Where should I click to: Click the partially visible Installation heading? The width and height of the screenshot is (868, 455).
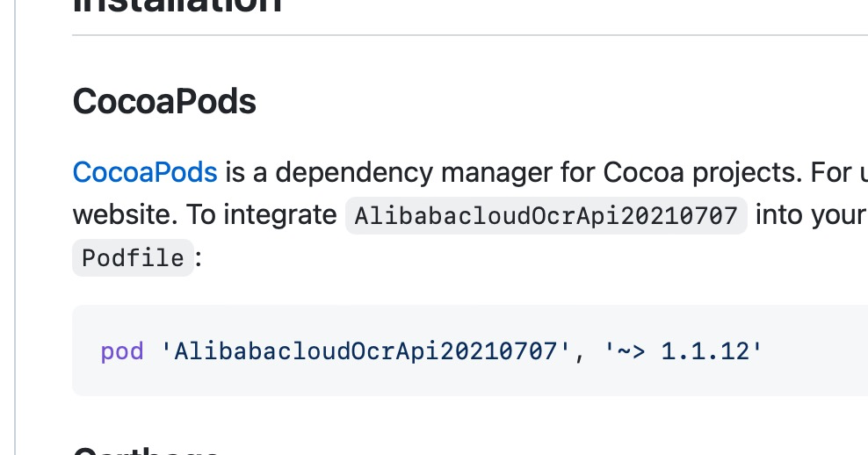(177, 5)
